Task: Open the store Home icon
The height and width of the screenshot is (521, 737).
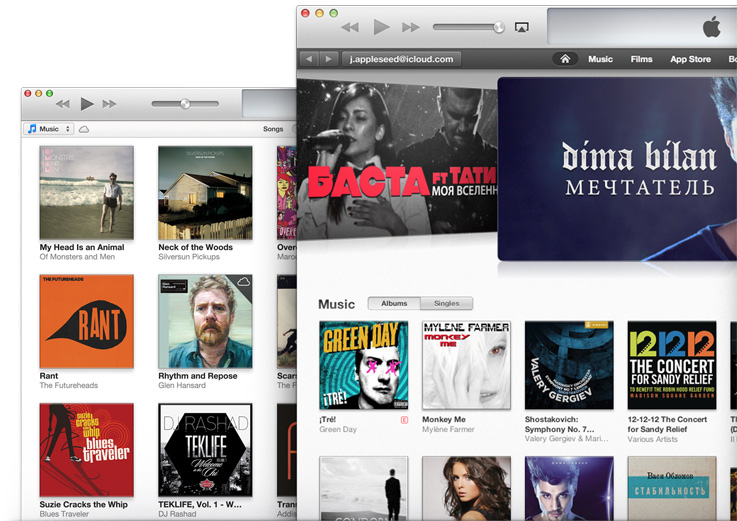Action: pyautogui.click(x=565, y=59)
